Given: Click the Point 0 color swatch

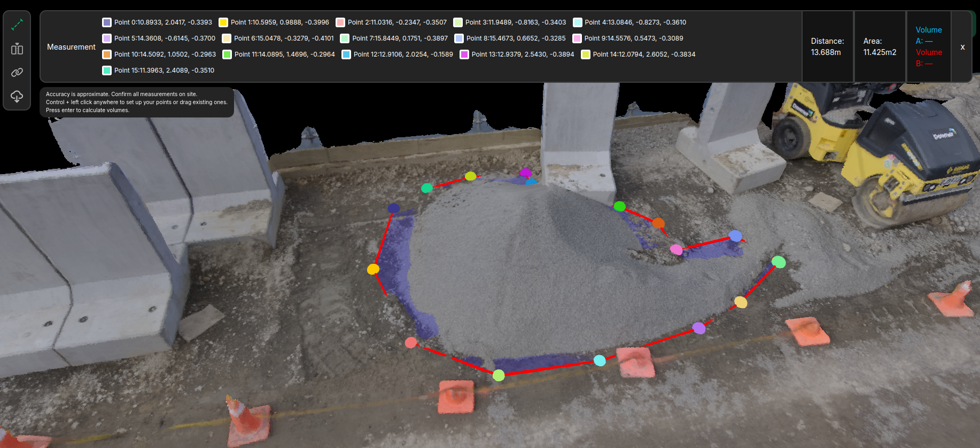Looking at the screenshot, I should (x=107, y=22).
